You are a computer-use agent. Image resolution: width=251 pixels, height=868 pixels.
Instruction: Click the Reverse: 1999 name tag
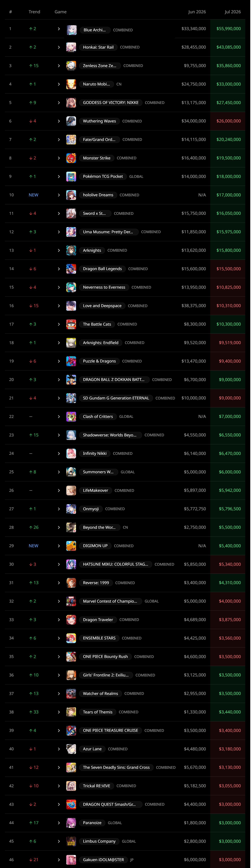(x=96, y=583)
